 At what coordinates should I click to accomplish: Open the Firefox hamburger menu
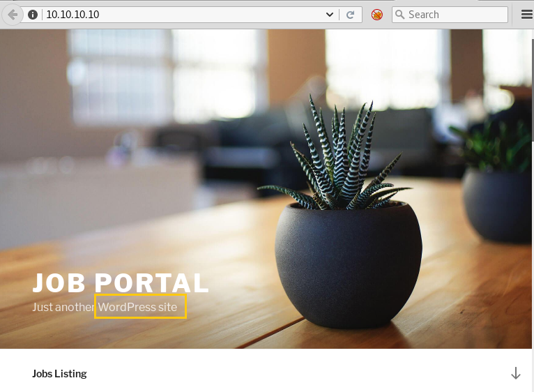coord(527,15)
